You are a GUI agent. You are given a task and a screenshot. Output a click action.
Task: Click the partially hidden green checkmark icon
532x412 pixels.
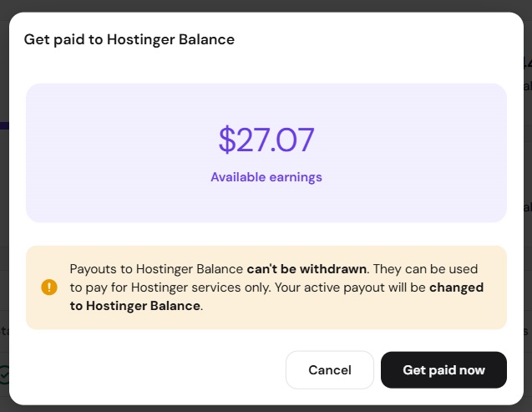[4, 374]
